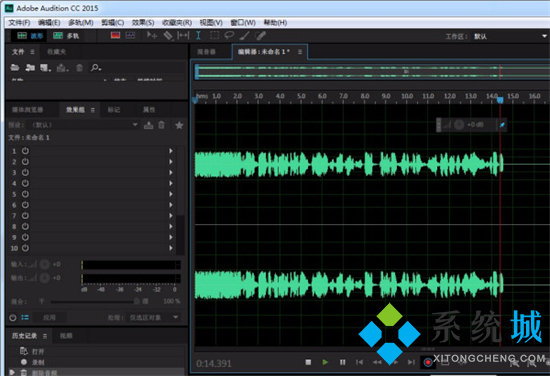The image size is (550, 376).
Task: Mark preset as favorite with star icon
Action: pos(179,125)
